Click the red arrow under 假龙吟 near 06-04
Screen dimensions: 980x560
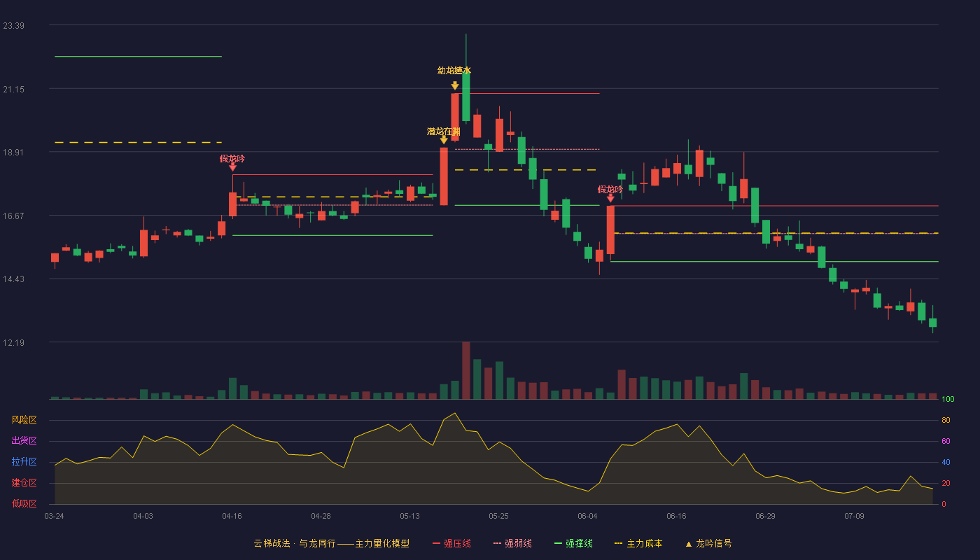(610, 198)
